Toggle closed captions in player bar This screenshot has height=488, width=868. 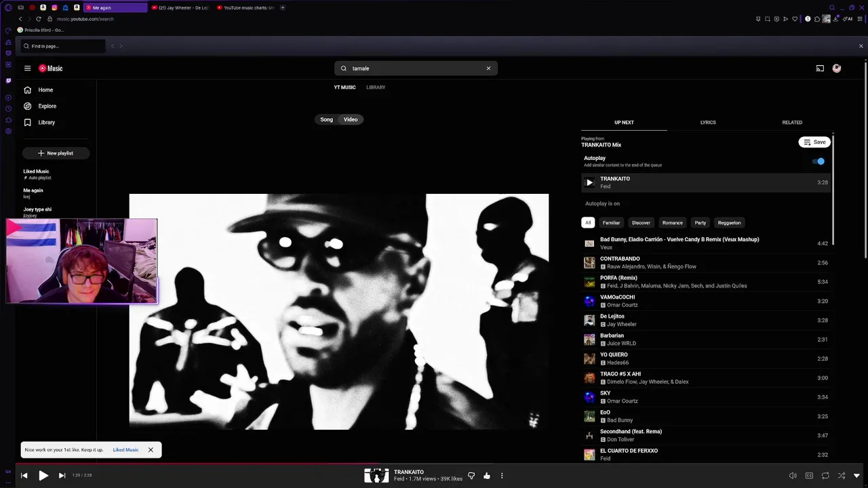(x=809, y=476)
